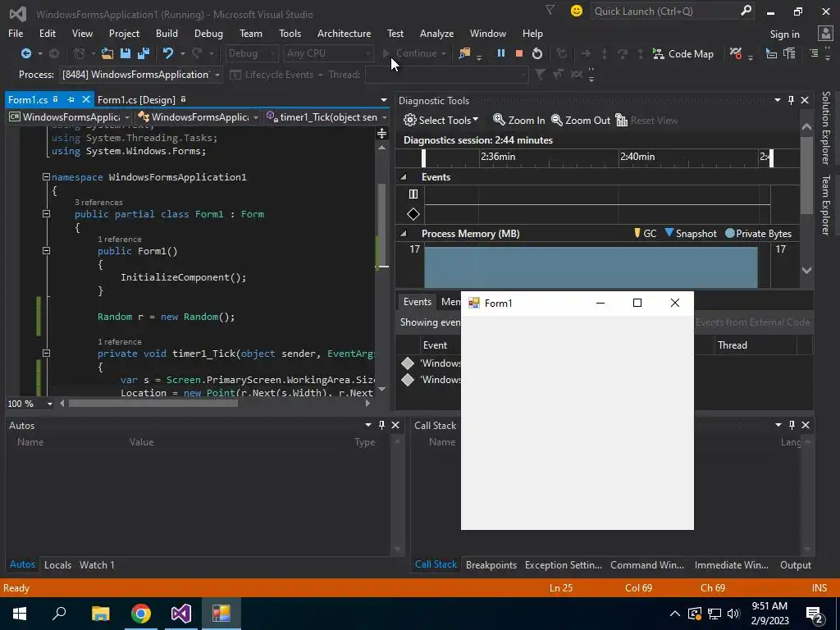Open the Windows Start menu

coord(20,614)
